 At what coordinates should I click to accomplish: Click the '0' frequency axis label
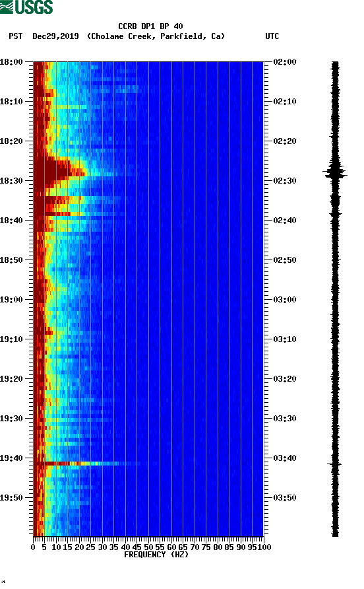point(33,547)
